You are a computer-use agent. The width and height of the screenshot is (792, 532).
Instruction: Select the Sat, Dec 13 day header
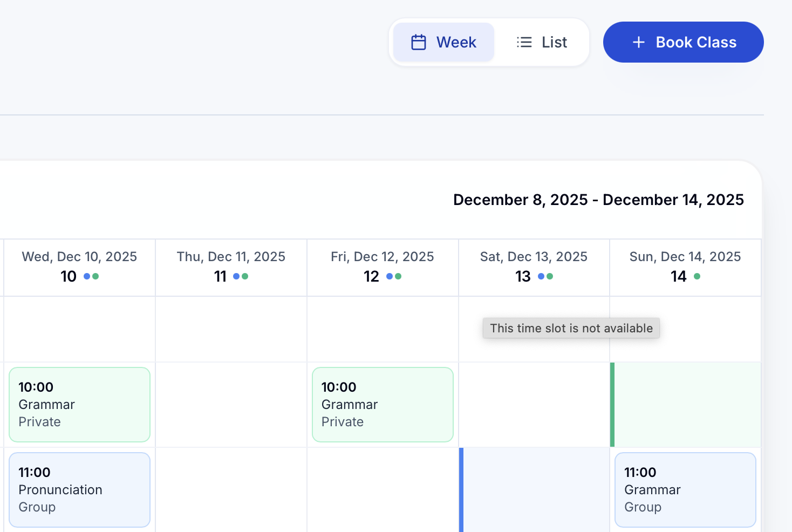point(534,256)
